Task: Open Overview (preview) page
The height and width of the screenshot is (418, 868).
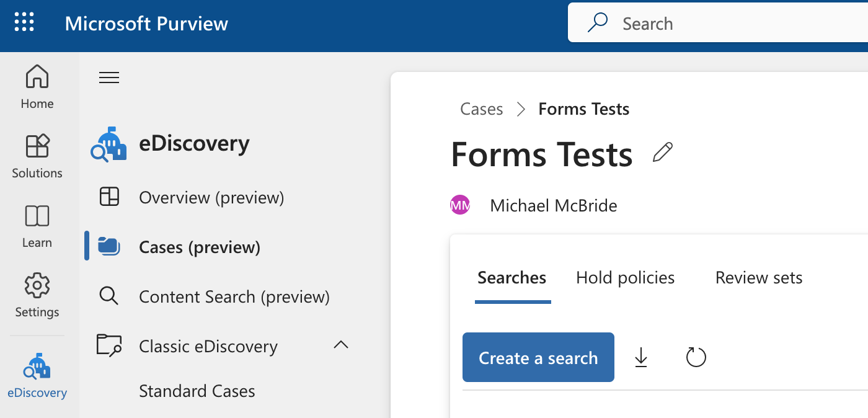Action: tap(211, 198)
